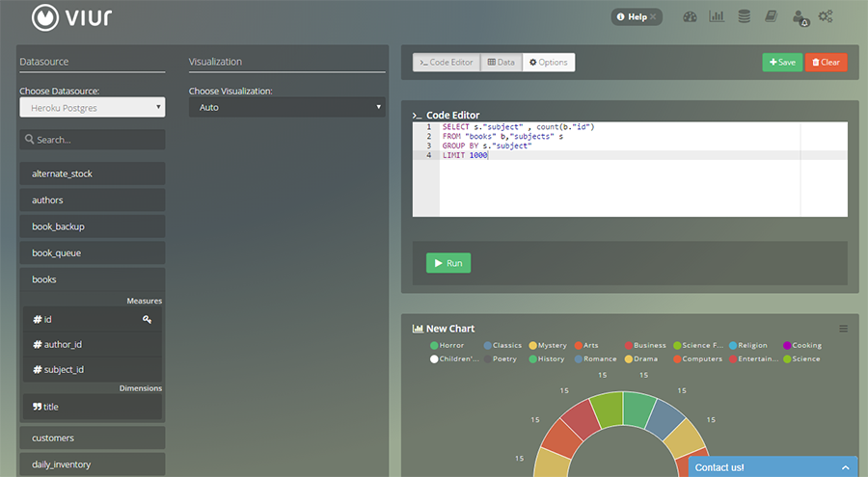
Task: Expand the customers table
Action: (93, 437)
